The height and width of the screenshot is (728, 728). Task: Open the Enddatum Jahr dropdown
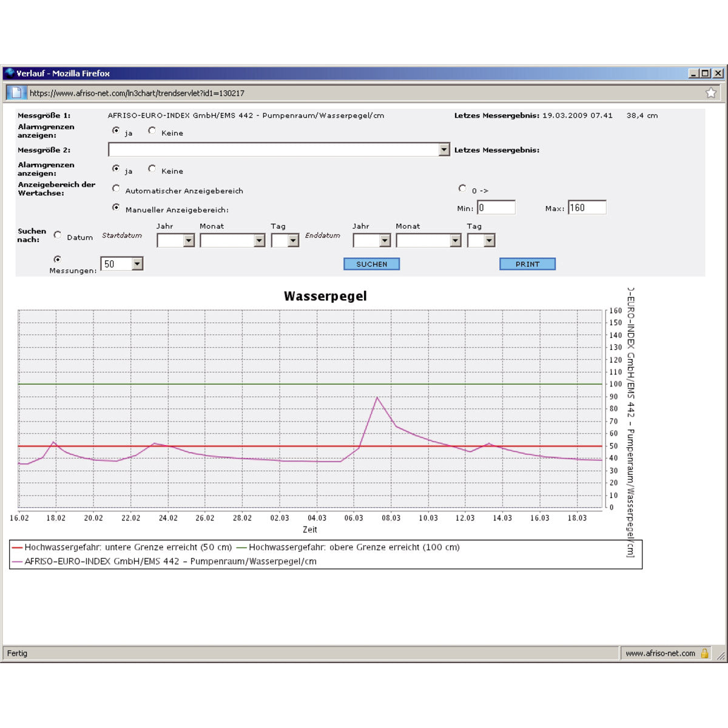point(385,241)
